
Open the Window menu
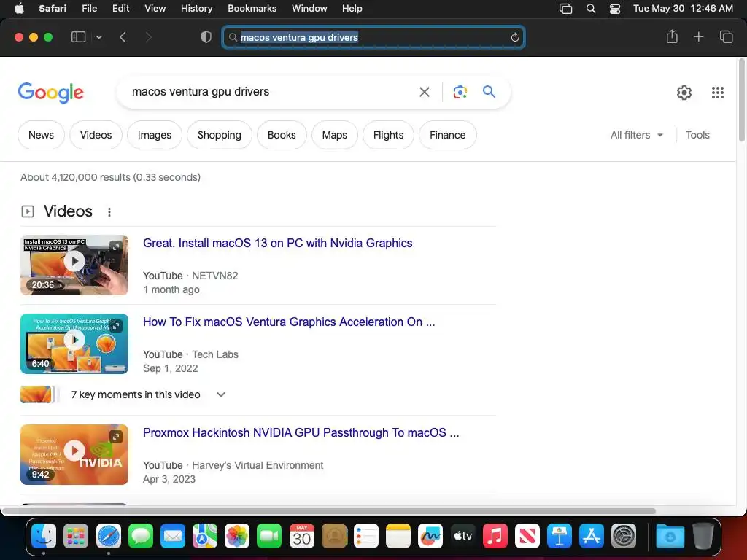point(309,9)
